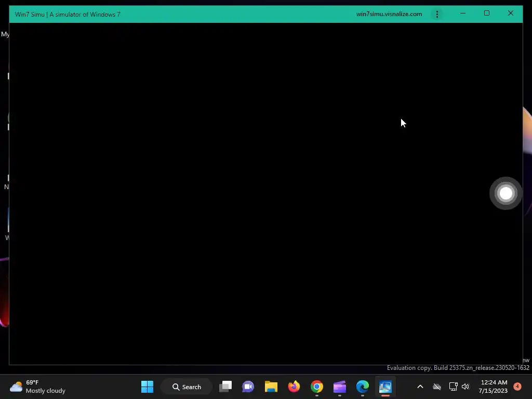Select the Win7 Simu taskbar icon
Viewport: 532px width, 399px height.
pos(385,387)
